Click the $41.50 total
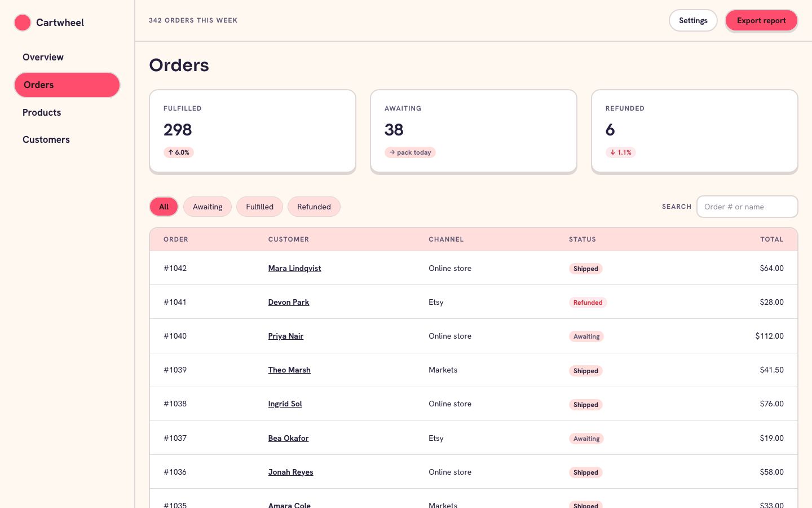 (x=772, y=370)
